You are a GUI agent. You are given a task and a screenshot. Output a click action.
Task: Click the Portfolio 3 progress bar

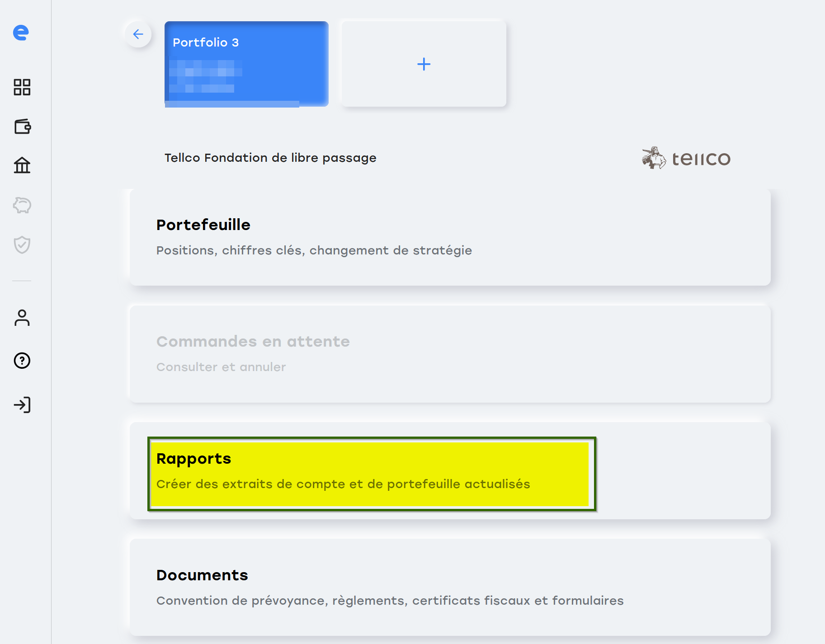232,104
